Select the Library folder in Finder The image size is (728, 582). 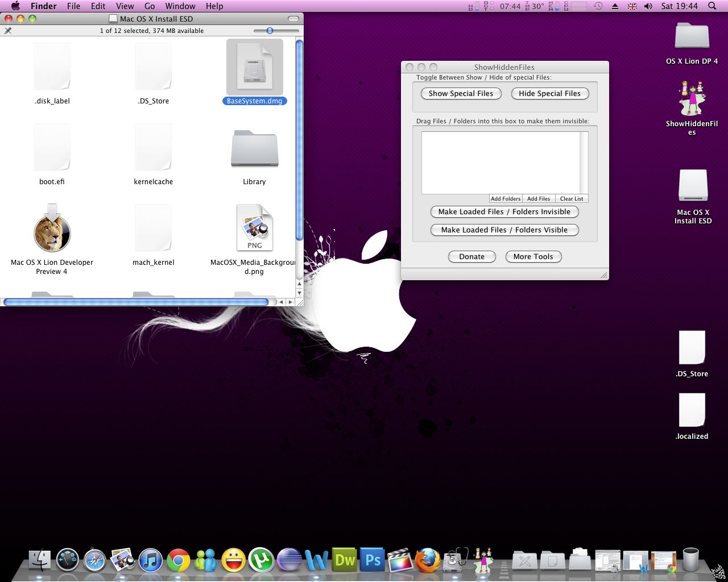click(x=254, y=156)
